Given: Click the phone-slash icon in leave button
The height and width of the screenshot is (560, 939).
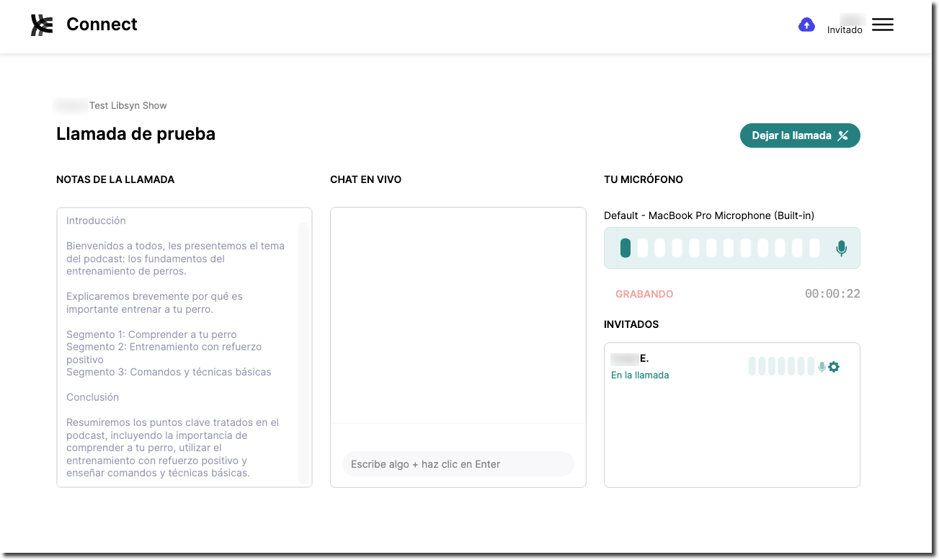Looking at the screenshot, I should [843, 135].
